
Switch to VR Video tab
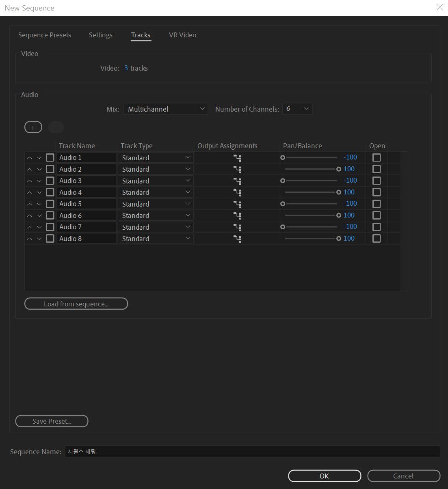pos(182,35)
